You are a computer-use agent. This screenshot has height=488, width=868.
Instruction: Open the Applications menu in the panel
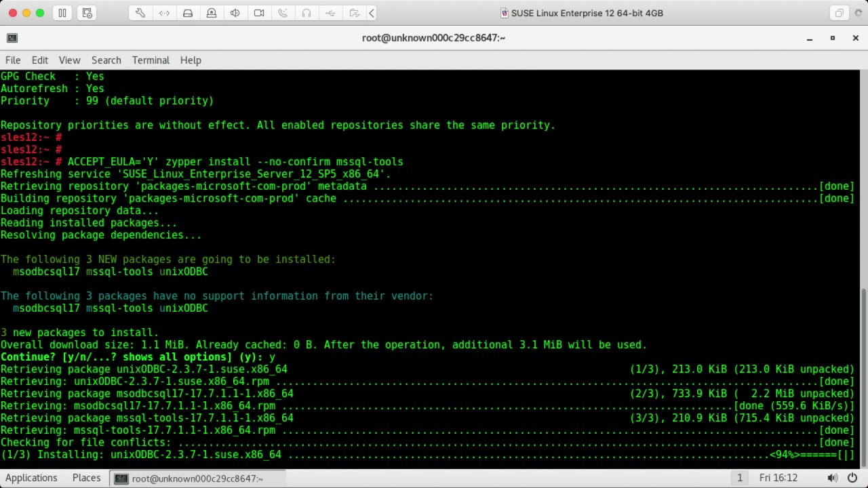[31, 478]
